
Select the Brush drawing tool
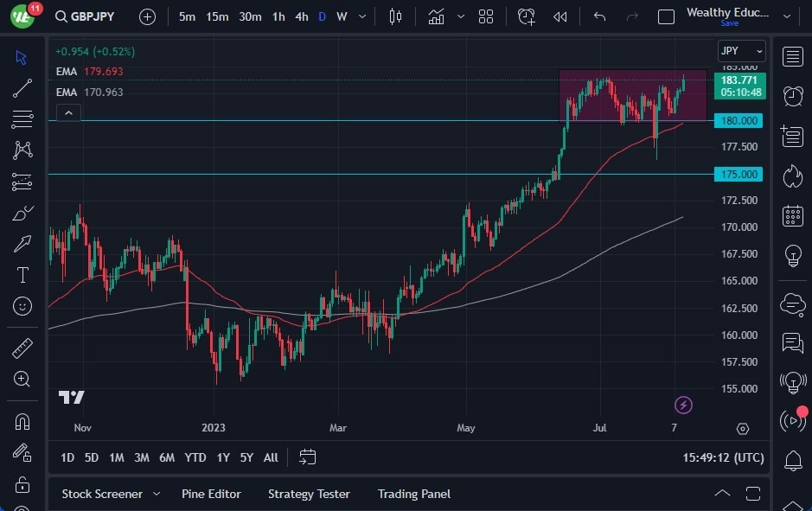click(22, 213)
